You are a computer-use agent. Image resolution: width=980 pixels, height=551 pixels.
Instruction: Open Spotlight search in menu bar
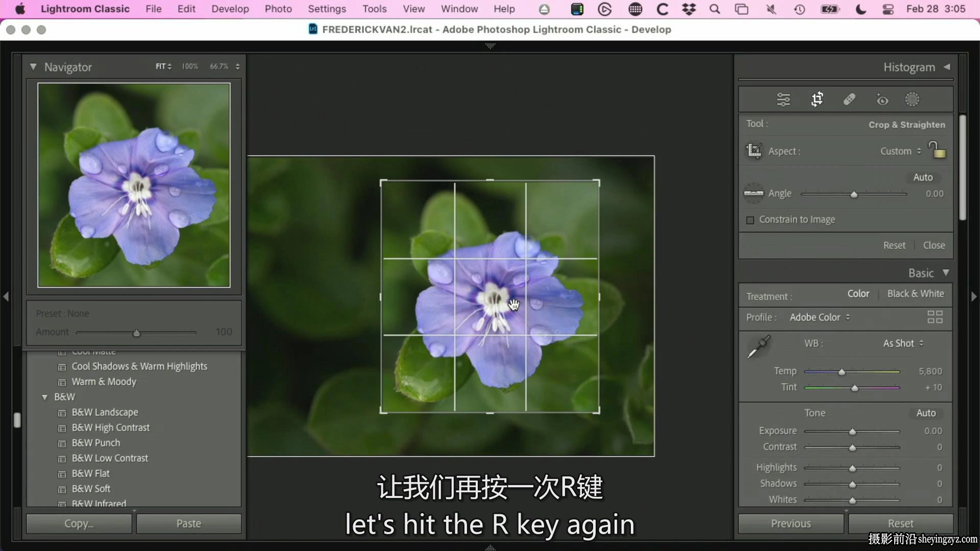pos(715,9)
